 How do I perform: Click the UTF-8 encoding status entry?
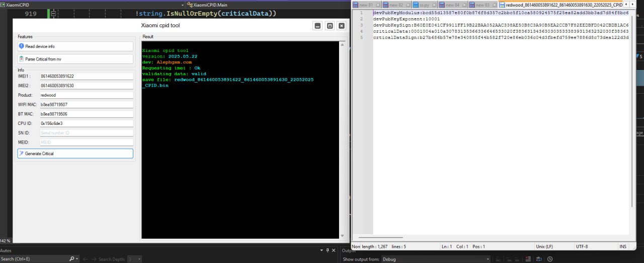[582, 246]
